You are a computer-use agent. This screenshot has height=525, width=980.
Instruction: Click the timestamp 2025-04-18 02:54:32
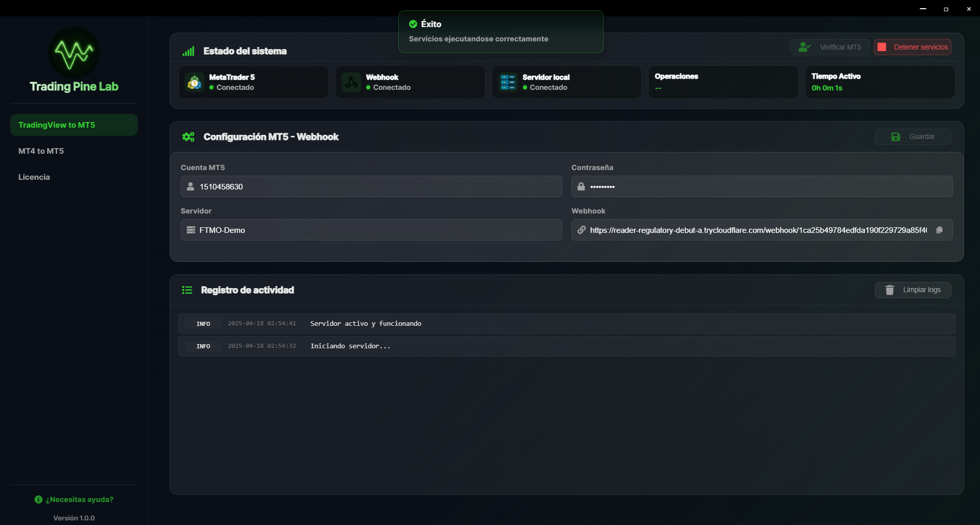coord(262,346)
